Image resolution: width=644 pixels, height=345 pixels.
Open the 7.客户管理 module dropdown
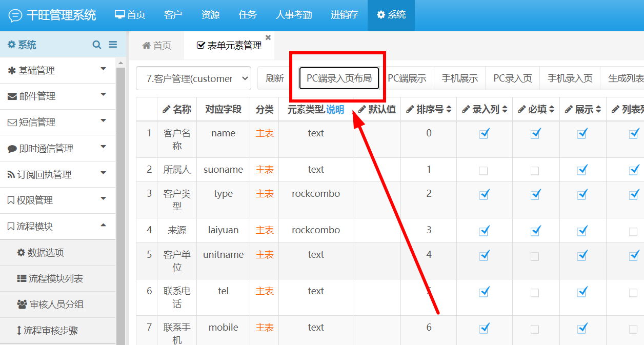(194, 78)
